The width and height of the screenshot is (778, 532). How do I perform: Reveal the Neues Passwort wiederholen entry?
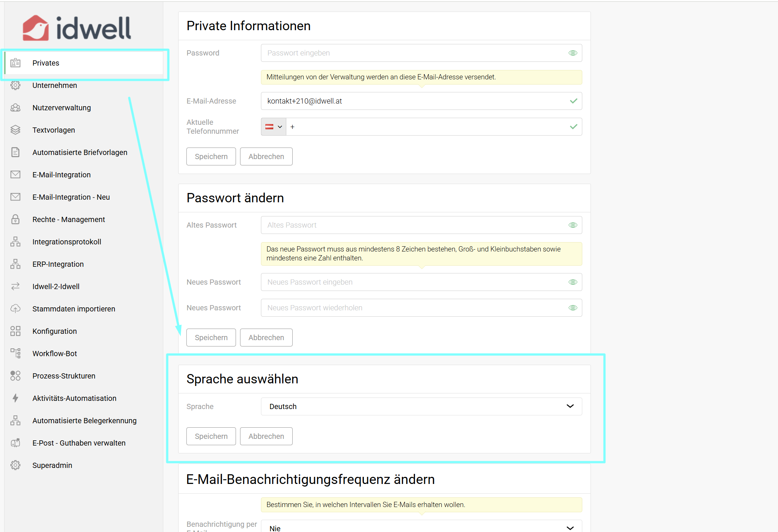[x=573, y=308]
